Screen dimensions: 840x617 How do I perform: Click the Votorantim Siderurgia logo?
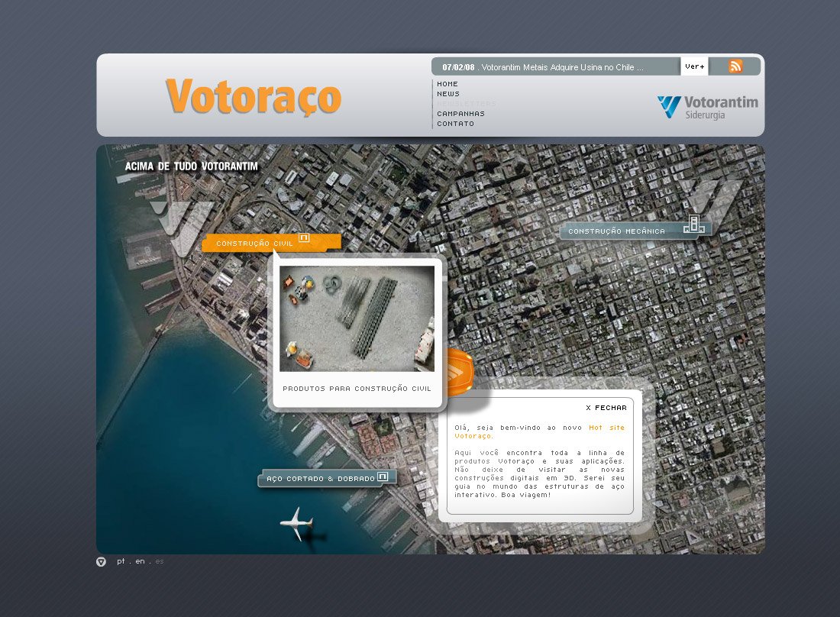click(707, 107)
